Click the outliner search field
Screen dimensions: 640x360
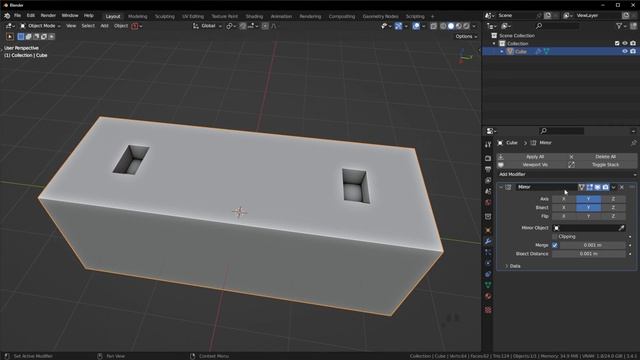click(557, 26)
